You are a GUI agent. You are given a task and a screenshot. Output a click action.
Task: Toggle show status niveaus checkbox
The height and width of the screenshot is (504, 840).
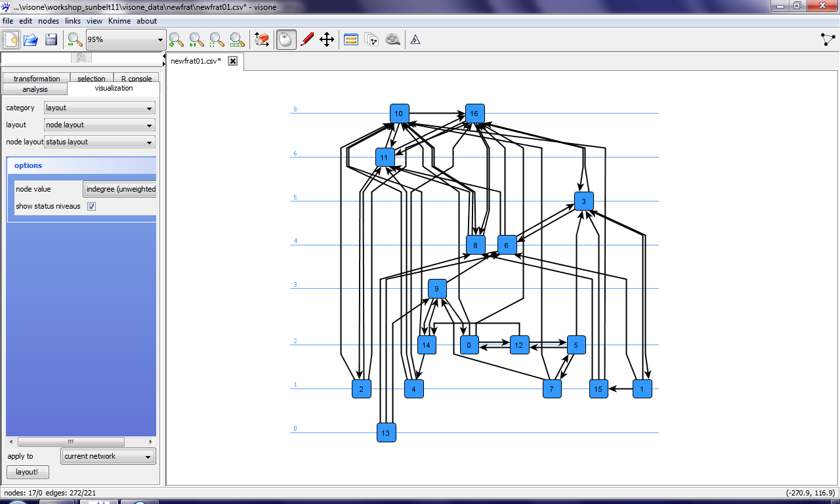[x=92, y=206]
